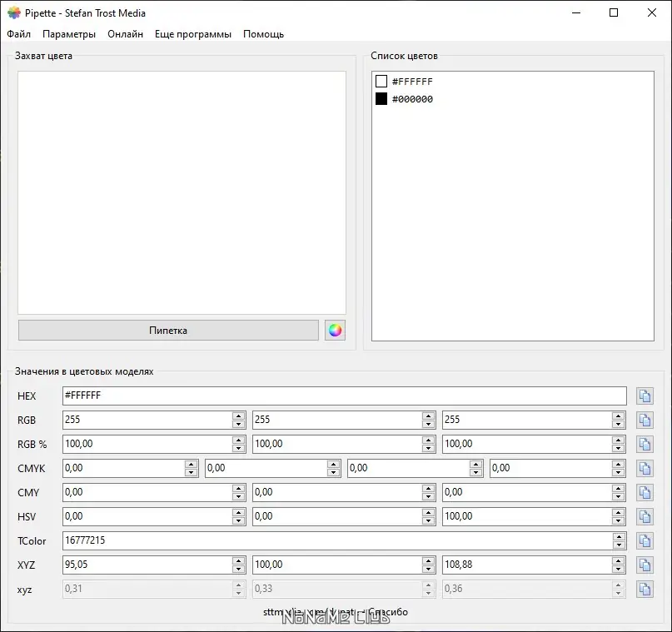Screen dimensions: 672x632
Task: Copy the TColor value to clipboard
Action: coord(645,541)
